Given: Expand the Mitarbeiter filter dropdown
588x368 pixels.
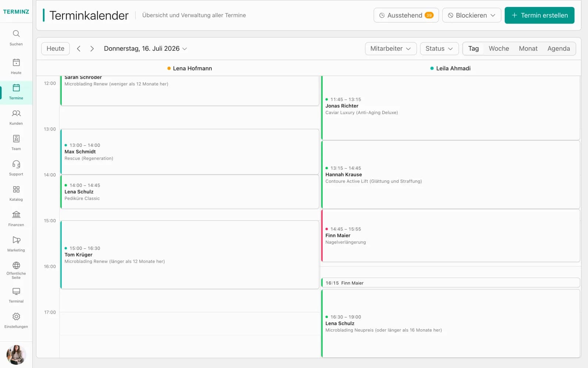Looking at the screenshot, I should (x=391, y=49).
